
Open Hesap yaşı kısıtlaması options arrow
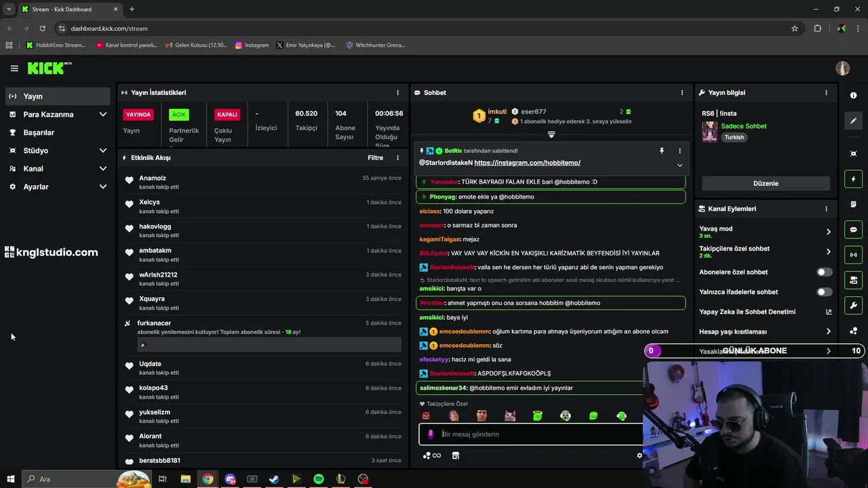click(828, 331)
